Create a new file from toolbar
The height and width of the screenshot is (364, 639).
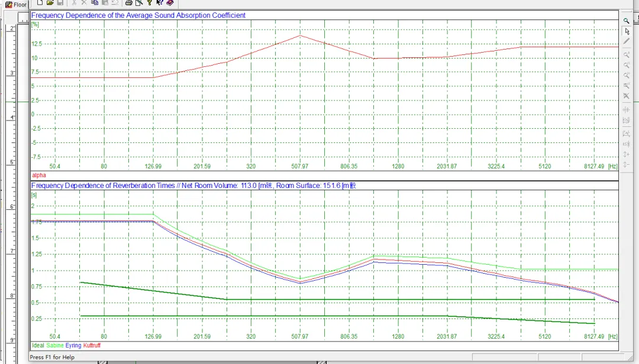[40, 2]
